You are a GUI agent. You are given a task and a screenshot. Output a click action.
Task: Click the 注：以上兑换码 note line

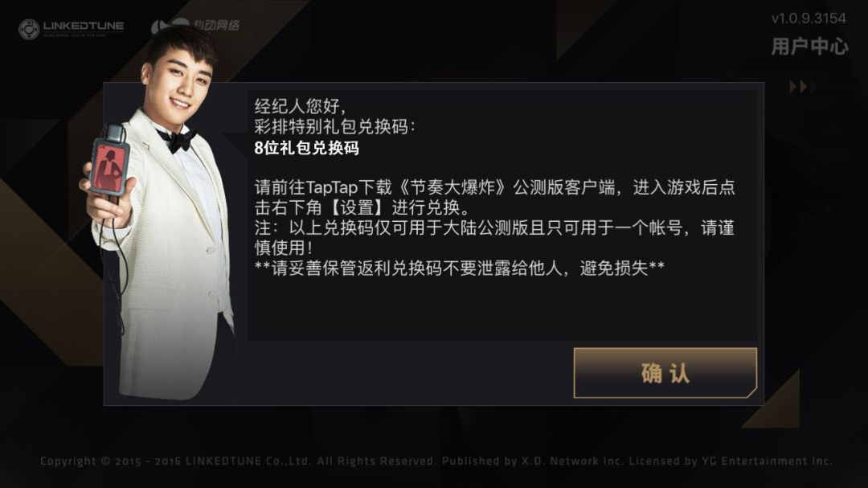[x=494, y=228]
